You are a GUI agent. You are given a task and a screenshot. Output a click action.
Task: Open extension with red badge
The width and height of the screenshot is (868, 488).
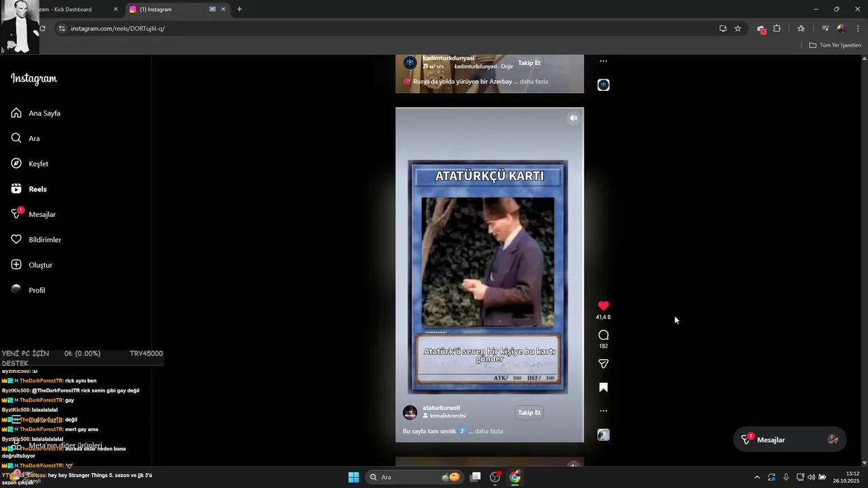click(761, 29)
